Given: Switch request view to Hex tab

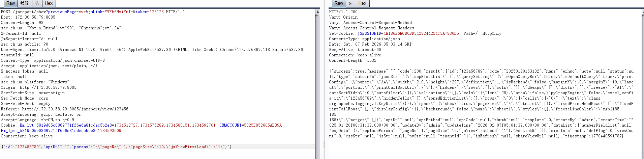Looking at the screenshot, I should tap(49, 3).
